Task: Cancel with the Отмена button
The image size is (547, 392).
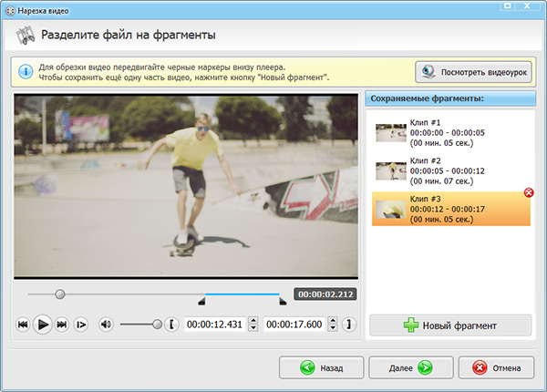Action: pos(496,367)
